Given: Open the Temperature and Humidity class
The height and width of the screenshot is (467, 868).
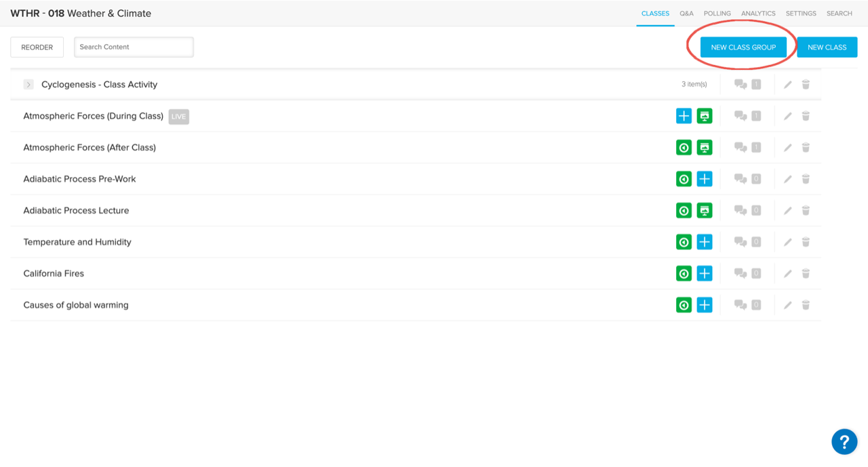Looking at the screenshot, I should pos(77,242).
